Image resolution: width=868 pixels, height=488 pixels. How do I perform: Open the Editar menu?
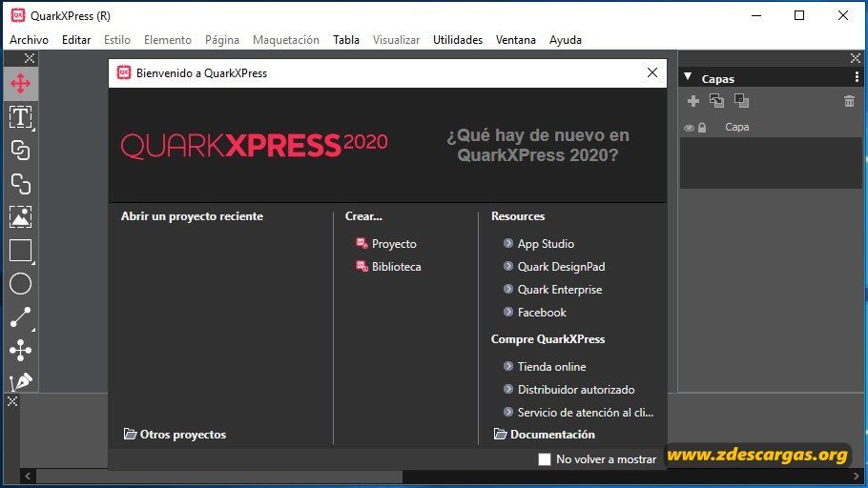(x=76, y=40)
